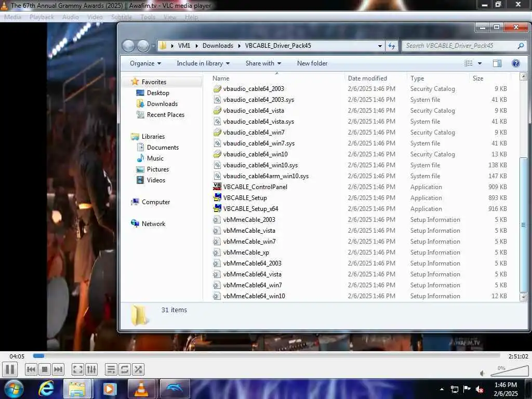
Task: Skip to next media in VLC
Action: coord(58,369)
